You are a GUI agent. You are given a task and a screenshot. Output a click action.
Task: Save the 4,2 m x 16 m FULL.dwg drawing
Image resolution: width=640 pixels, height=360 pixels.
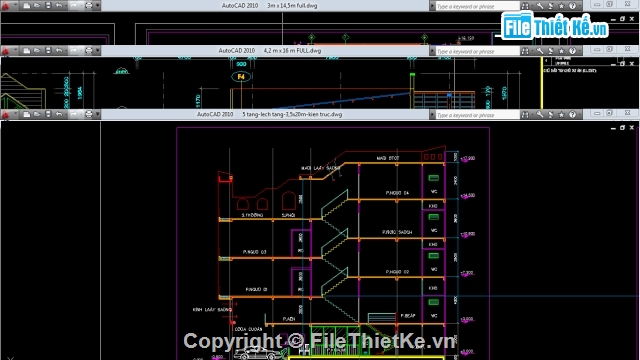[48, 51]
